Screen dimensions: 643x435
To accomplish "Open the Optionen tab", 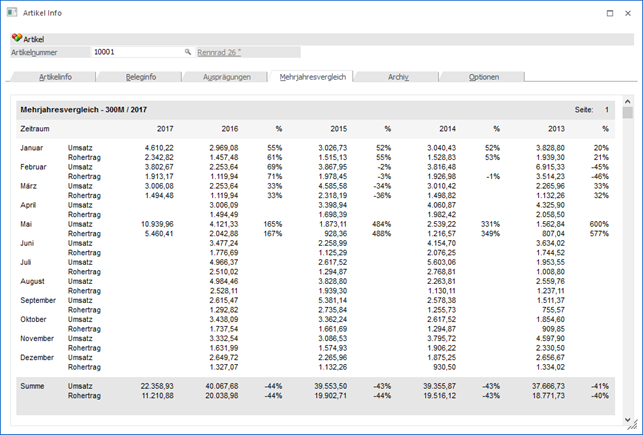I will click(x=483, y=77).
